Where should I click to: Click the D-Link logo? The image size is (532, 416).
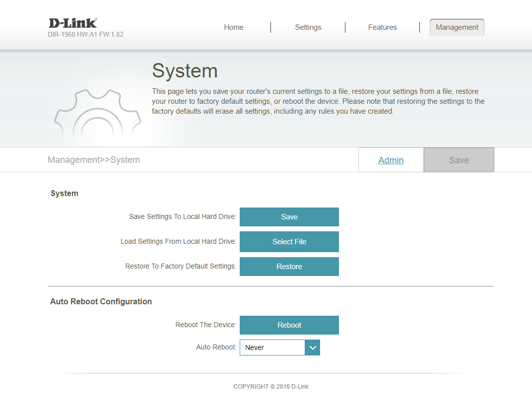(73, 23)
